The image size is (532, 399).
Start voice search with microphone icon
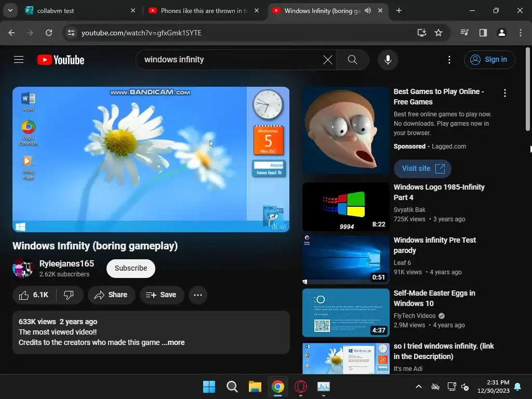coord(388,60)
